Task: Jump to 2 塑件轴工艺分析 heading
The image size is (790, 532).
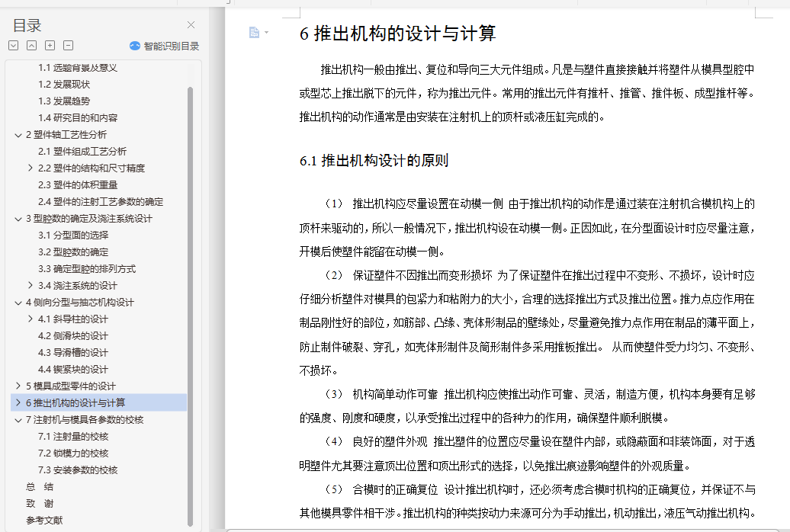Action: click(66, 134)
